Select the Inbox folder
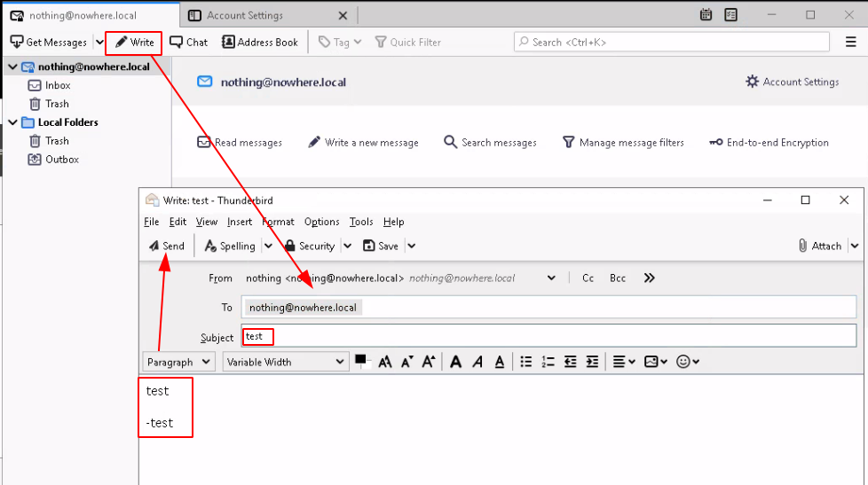Screen dimensions: 868x485 tap(58, 85)
